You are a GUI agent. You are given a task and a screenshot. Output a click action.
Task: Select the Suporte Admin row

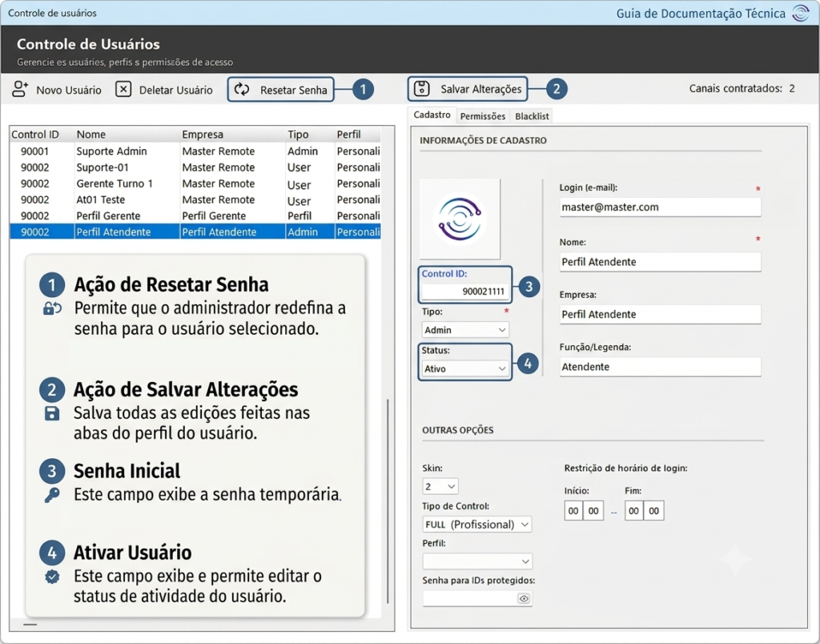point(195,151)
